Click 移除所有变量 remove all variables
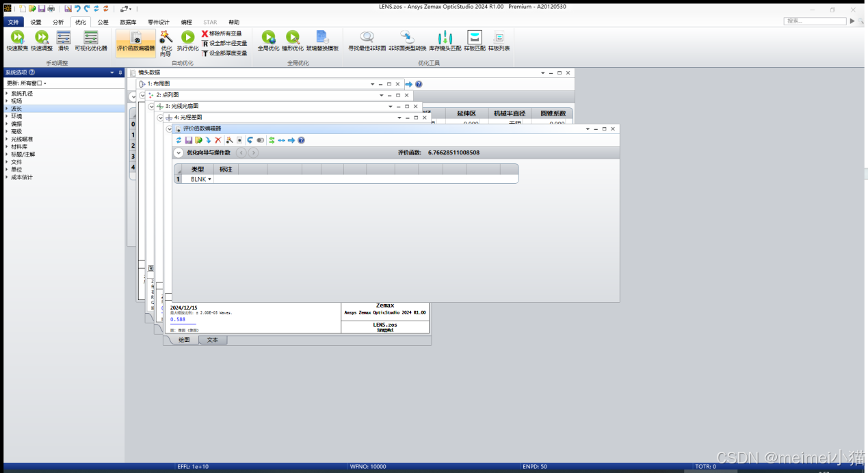The image size is (868, 473). pos(222,33)
